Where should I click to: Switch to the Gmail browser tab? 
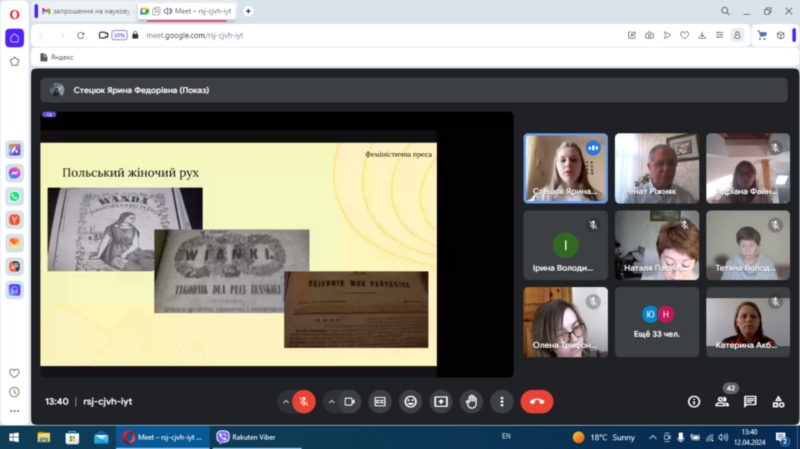pyautogui.click(x=83, y=11)
